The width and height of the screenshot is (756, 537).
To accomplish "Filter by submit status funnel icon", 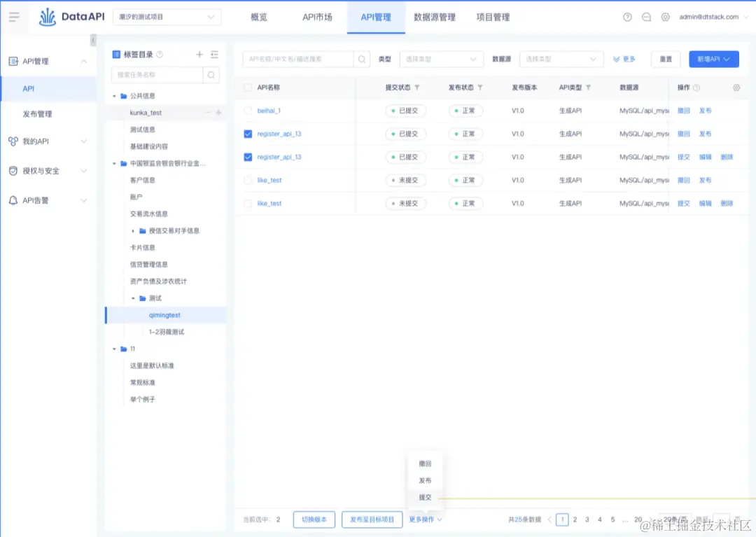I will click(x=416, y=88).
